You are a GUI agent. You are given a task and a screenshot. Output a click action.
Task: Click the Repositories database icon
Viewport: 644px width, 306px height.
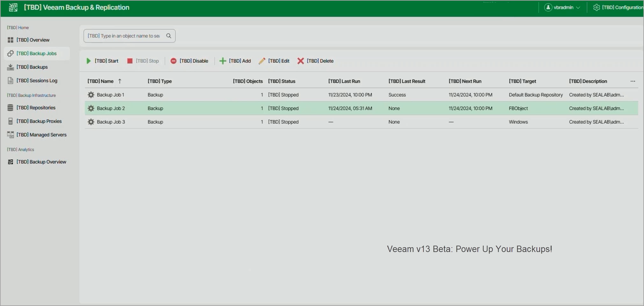11,108
